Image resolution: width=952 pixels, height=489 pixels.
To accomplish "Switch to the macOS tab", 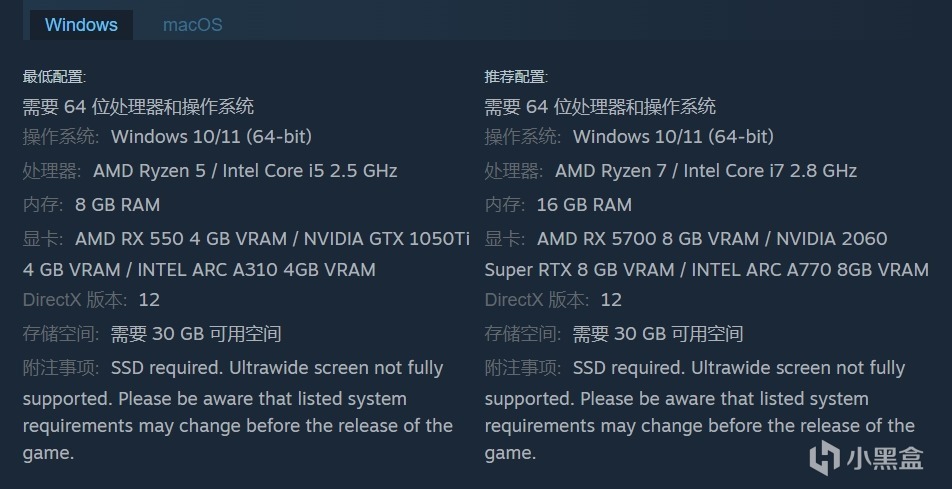I will [x=192, y=24].
